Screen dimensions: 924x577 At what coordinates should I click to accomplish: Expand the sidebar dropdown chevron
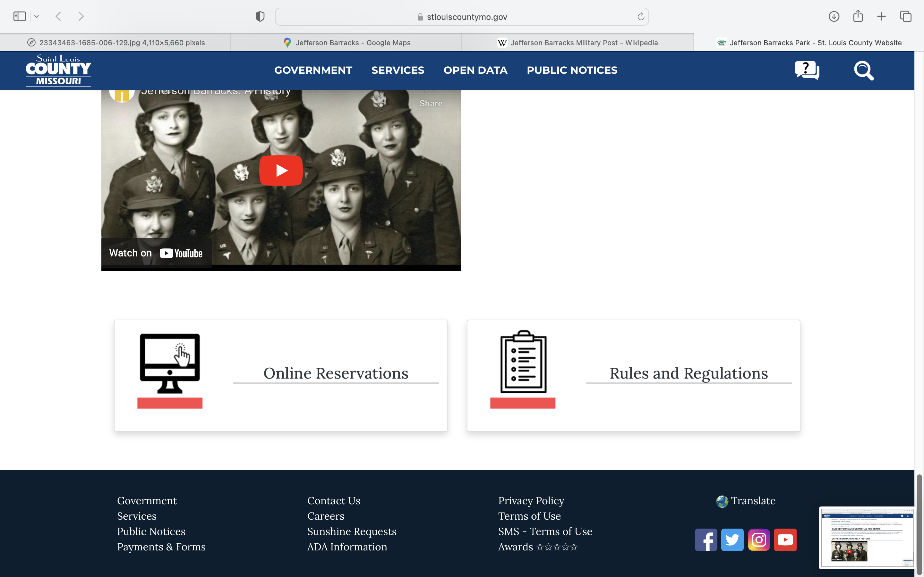(x=37, y=16)
